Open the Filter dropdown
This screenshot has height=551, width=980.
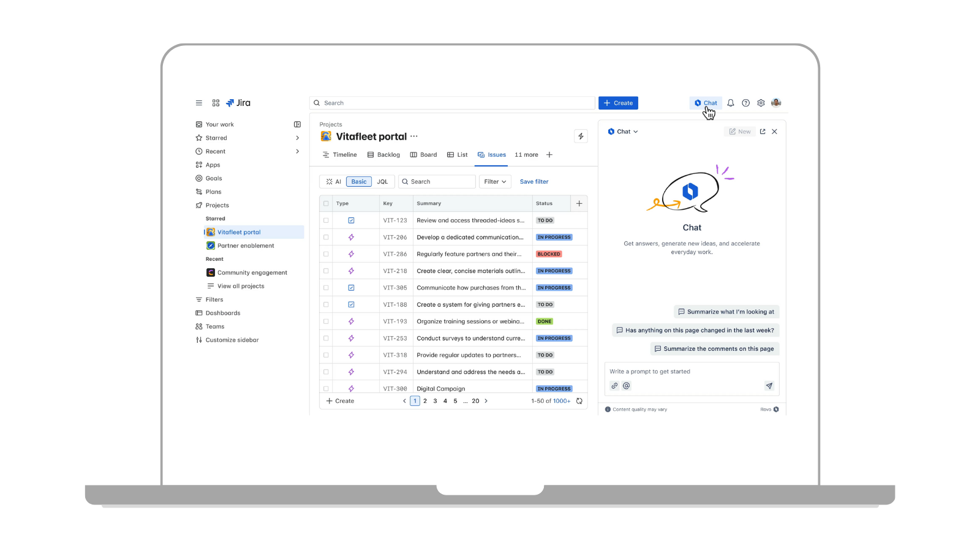495,181
